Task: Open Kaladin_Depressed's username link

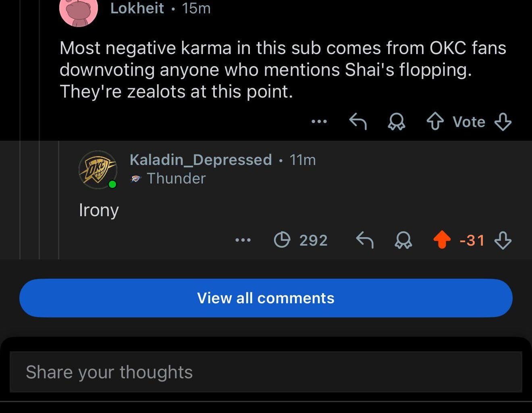Action: click(200, 159)
